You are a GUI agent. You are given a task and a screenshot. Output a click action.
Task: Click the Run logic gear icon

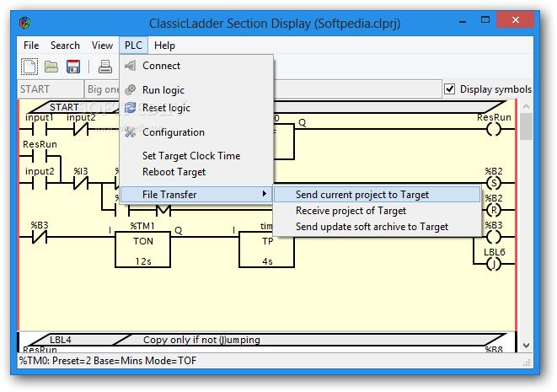tap(131, 90)
